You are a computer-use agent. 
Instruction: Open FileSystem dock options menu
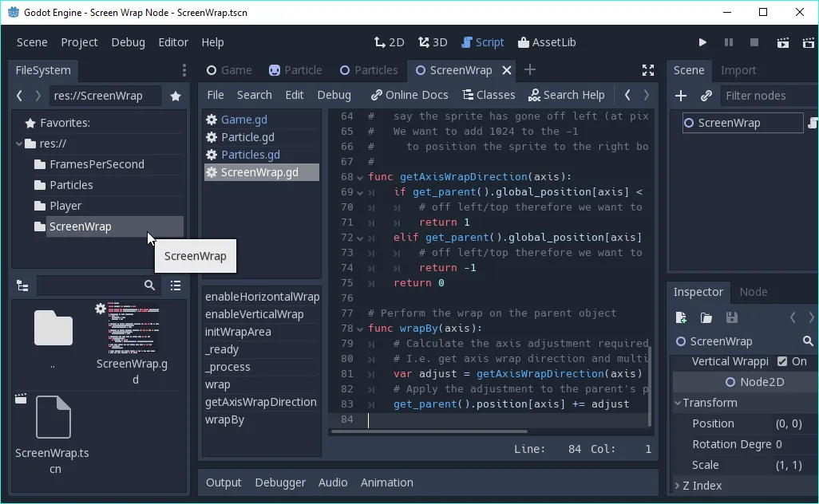tap(184, 70)
